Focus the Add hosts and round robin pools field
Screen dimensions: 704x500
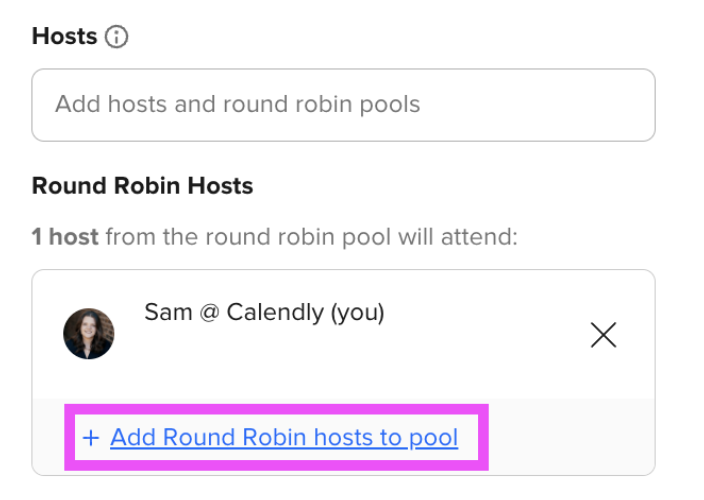(x=343, y=105)
